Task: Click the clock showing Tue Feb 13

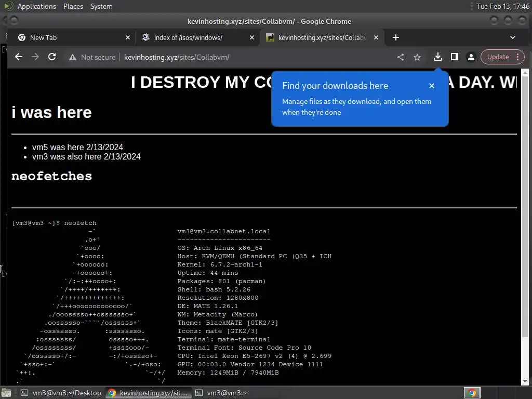Action: (502, 6)
